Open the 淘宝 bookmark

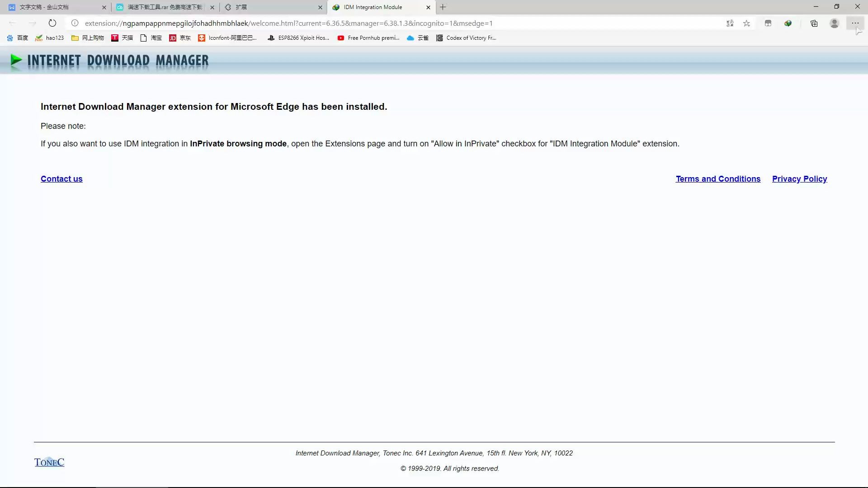tap(151, 38)
